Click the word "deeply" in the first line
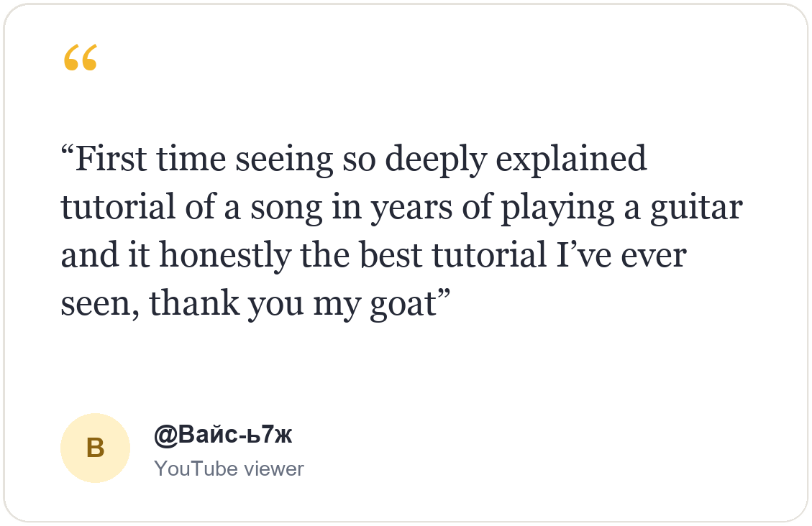The height and width of the screenshot is (526, 812). pos(436,160)
